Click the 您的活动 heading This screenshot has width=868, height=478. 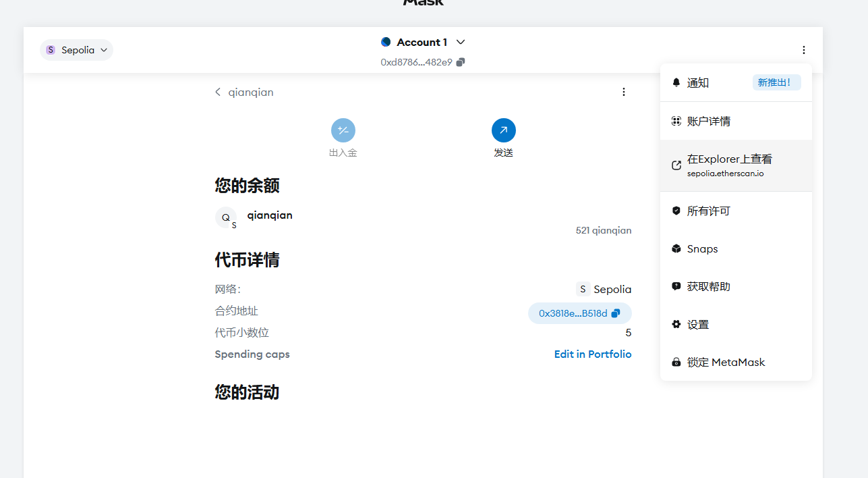247,392
